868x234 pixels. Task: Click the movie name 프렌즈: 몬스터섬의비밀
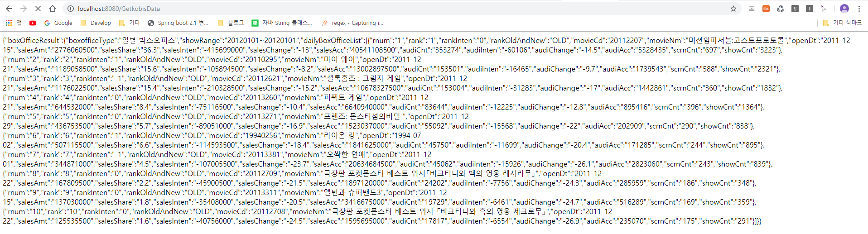click(x=362, y=116)
